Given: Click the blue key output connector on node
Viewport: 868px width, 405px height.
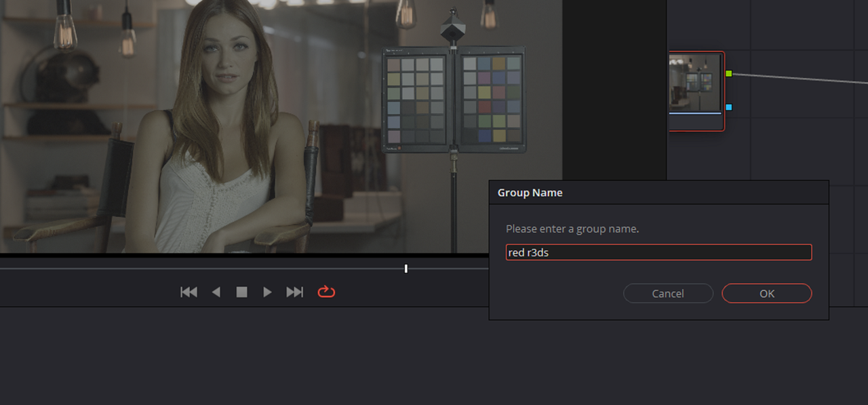Looking at the screenshot, I should 729,107.
